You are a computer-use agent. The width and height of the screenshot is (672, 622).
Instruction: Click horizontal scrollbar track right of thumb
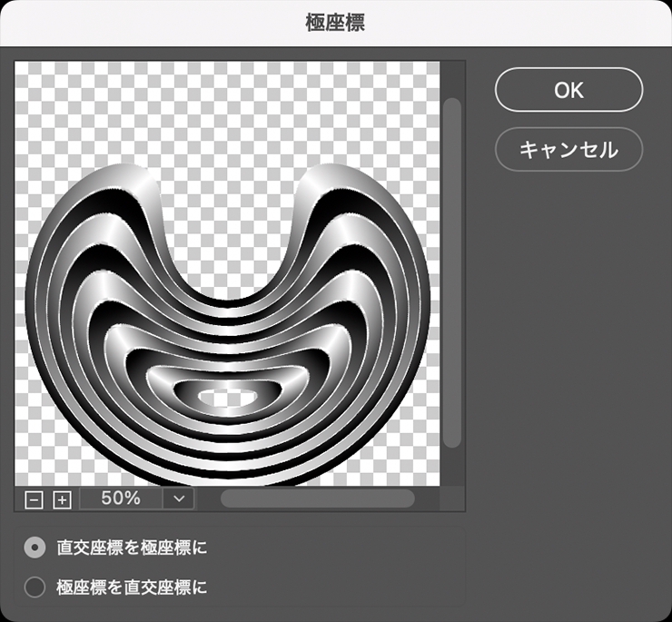427,499
